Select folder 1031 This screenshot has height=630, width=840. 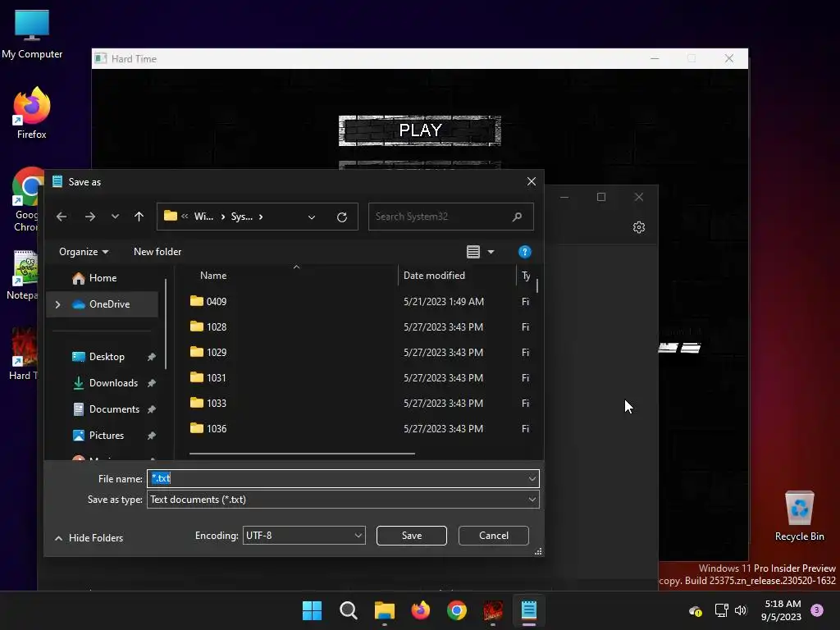click(x=217, y=377)
